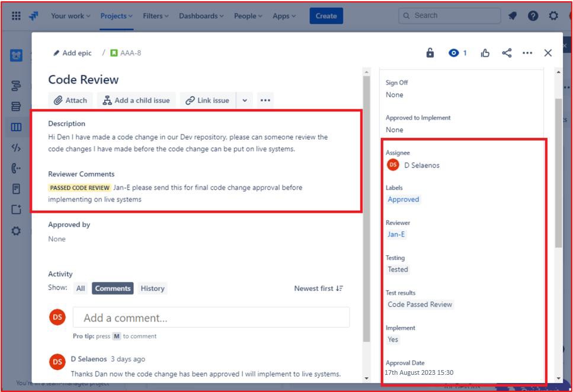This screenshot has height=392, width=573.
Task: Click the Code Passed Review value
Action: point(420,305)
